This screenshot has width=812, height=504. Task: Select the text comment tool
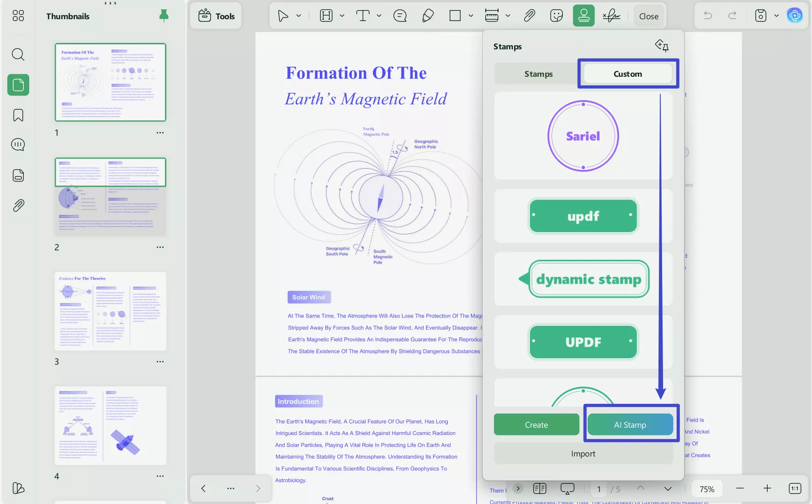pyautogui.click(x=363, y=16)
